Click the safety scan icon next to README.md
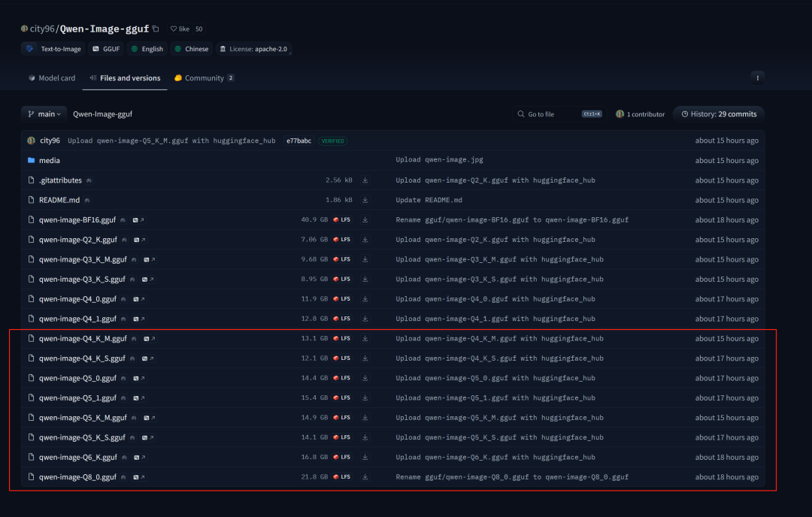812x517 pixels. click(87, 201)
